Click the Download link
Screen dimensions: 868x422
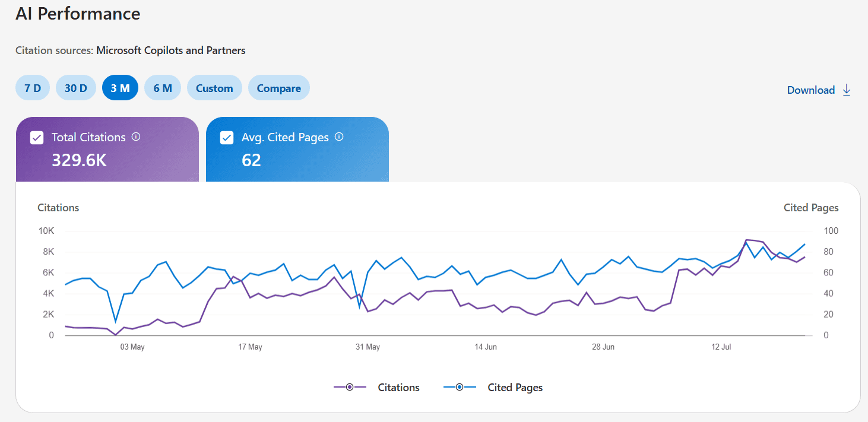click(811, 90)
